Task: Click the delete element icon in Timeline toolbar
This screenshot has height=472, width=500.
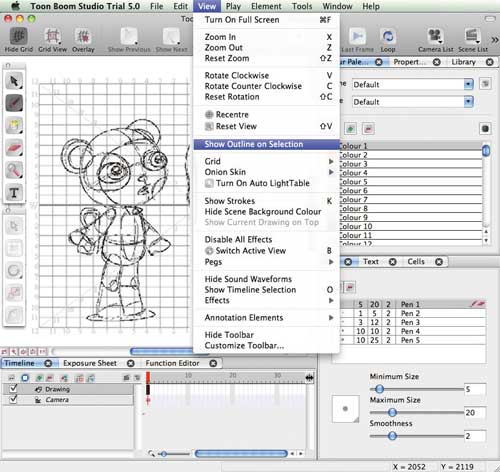Action: pos(50,378)
